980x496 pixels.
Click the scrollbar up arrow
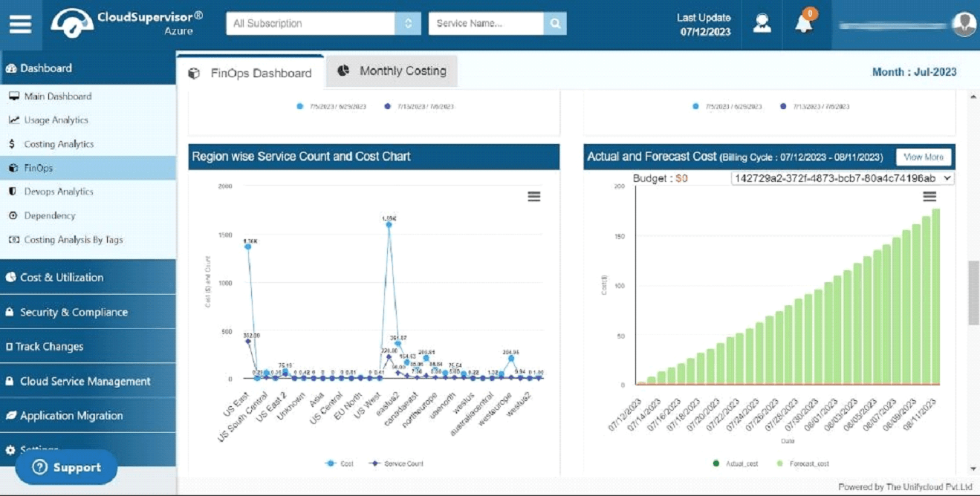pos(973,97)
